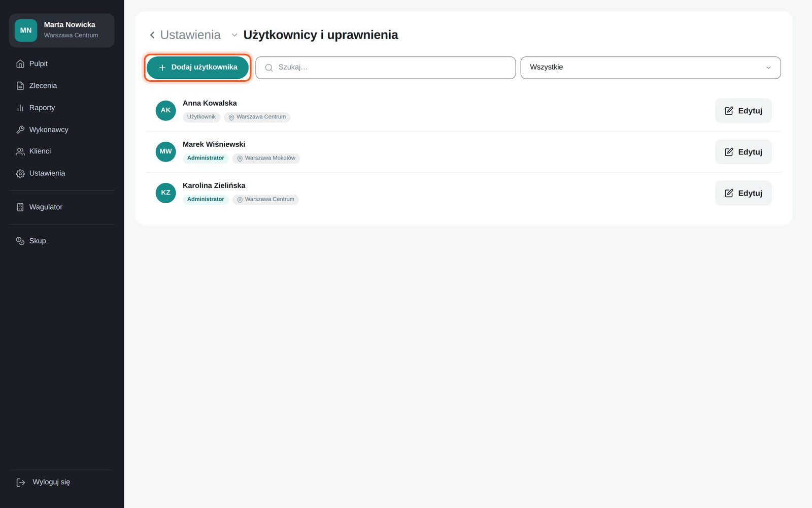Click the Klienci people icon

point(20,151)
